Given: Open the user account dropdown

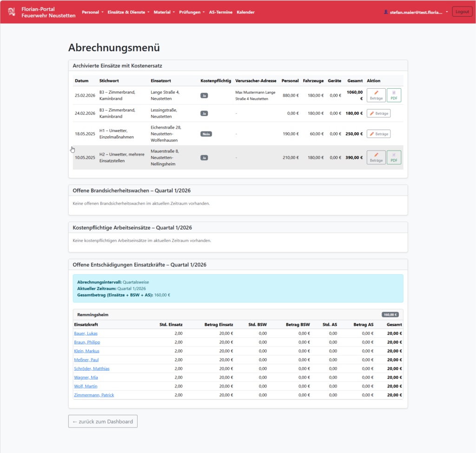Looking at the screenshot, I should [x=416, y=12].
